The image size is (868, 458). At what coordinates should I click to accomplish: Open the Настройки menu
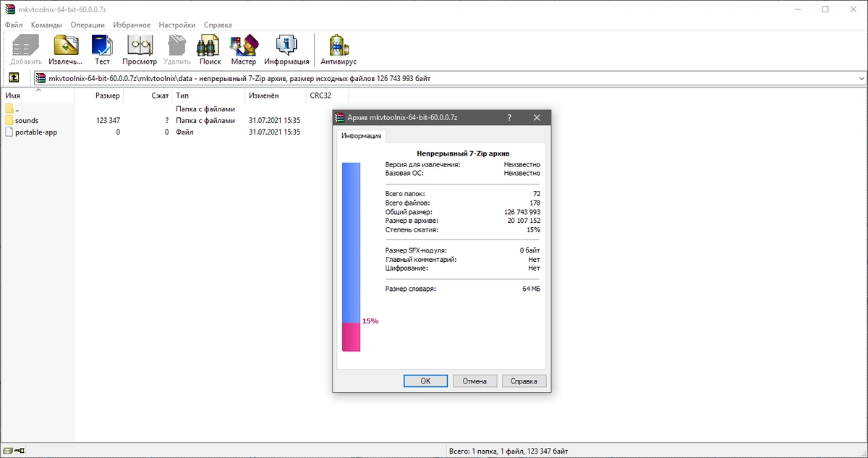coord(177,25)
